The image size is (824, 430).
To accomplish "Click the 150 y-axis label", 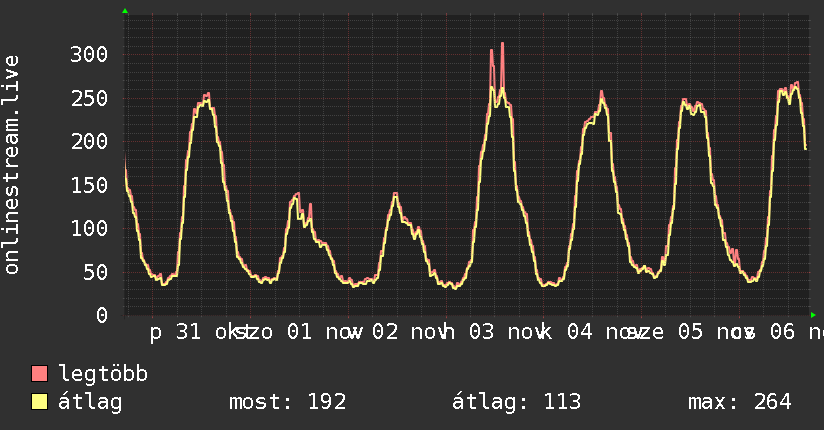I will tap(88, 185).
